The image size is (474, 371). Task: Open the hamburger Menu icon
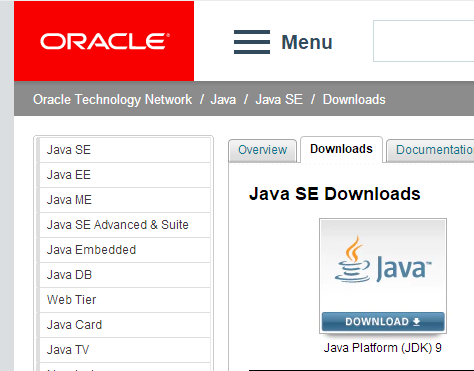click(x=252, y=42)
